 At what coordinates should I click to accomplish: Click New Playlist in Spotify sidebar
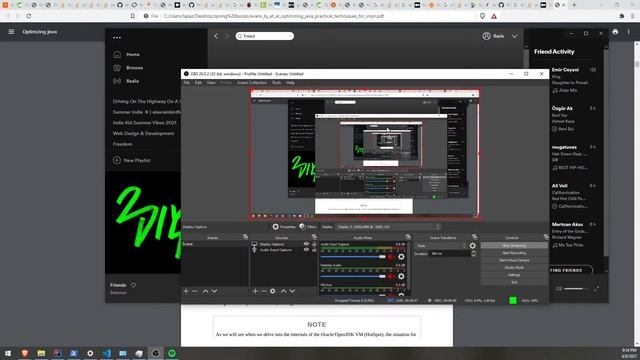click(131, 160)
